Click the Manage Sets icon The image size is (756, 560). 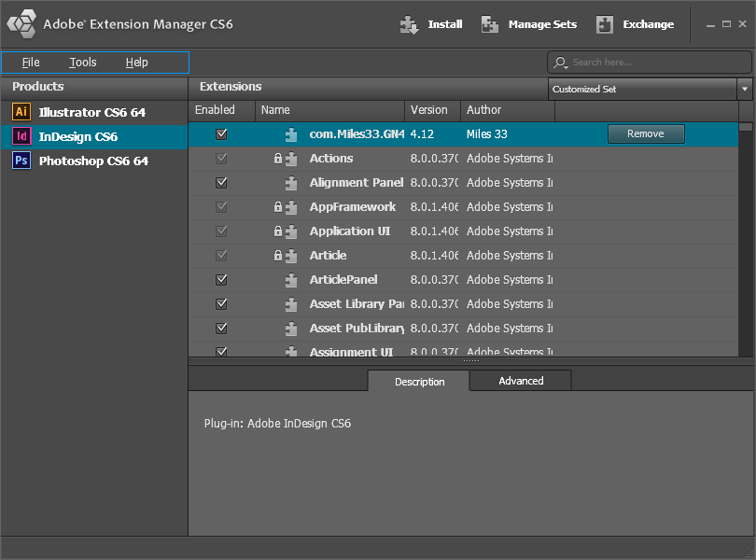click(490, 24)
